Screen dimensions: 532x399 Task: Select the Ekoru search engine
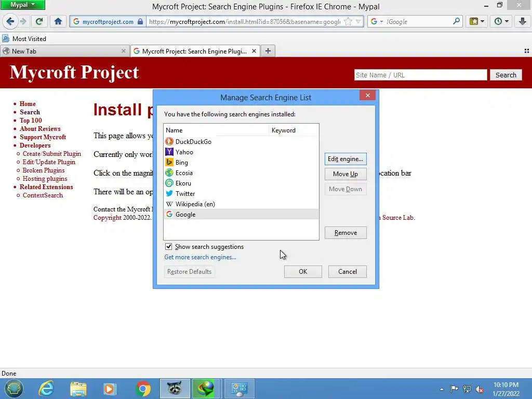[241, 183]
